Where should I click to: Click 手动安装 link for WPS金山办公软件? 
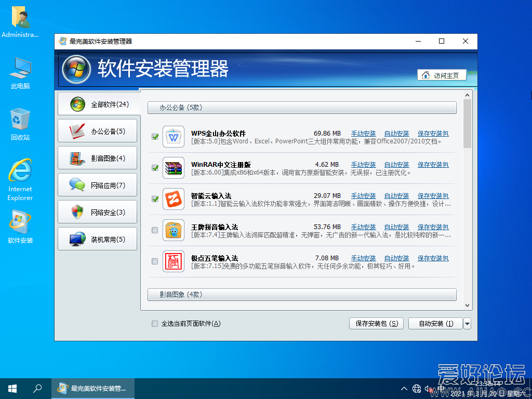coord(363,134)
